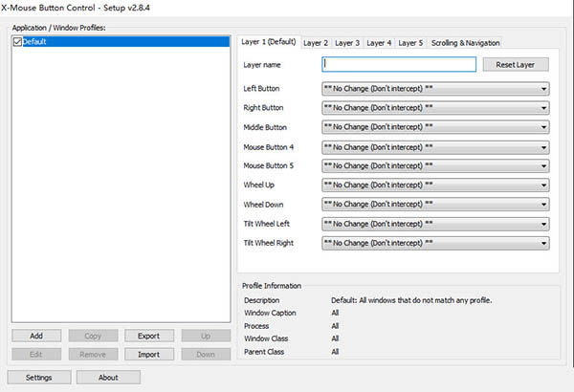Viewport: 574px width, 392px height.
Task: Expand the Middle Button action dropdown
Action: click(x=435, y=127)
